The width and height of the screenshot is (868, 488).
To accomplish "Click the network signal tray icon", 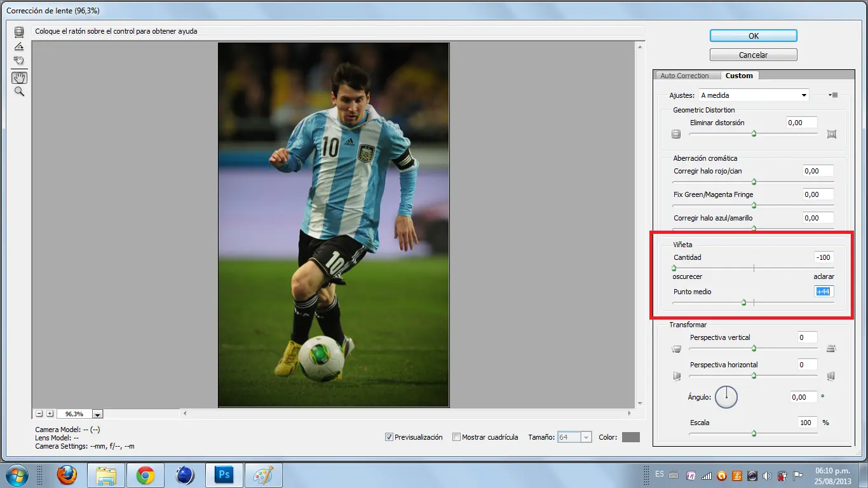I will click(706, 475).
